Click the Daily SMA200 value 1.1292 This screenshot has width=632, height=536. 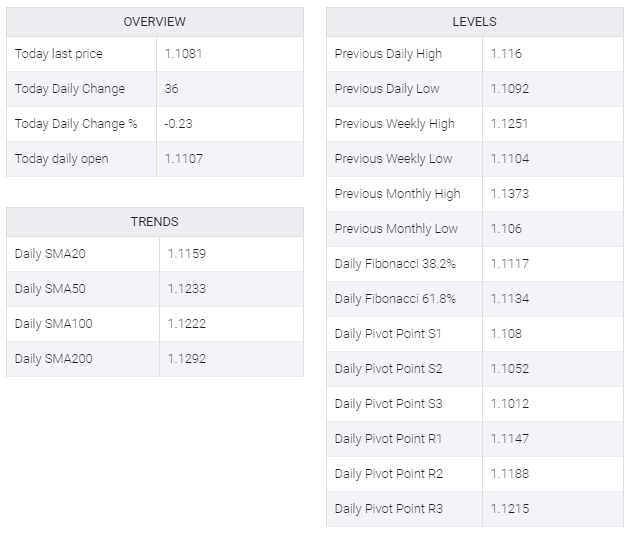186,359
